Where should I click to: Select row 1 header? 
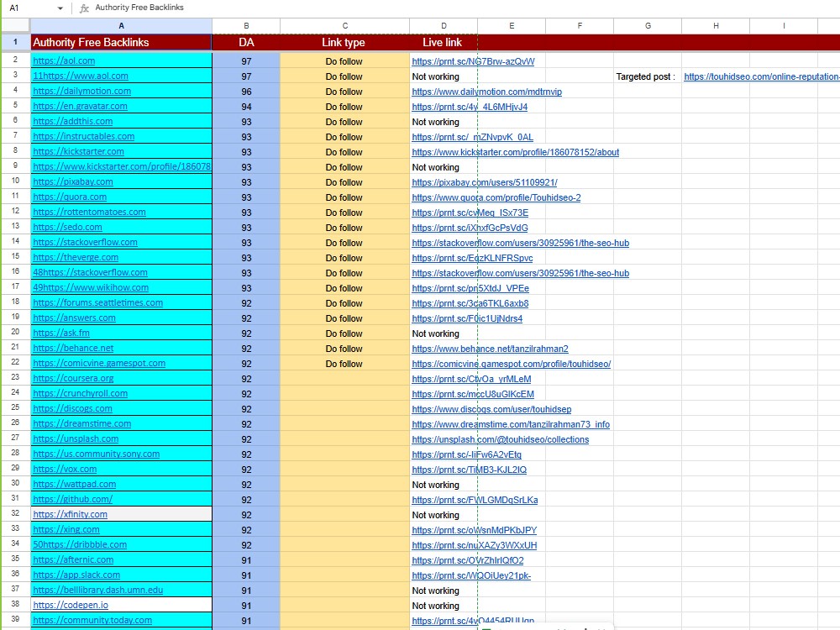coord(15,42)
